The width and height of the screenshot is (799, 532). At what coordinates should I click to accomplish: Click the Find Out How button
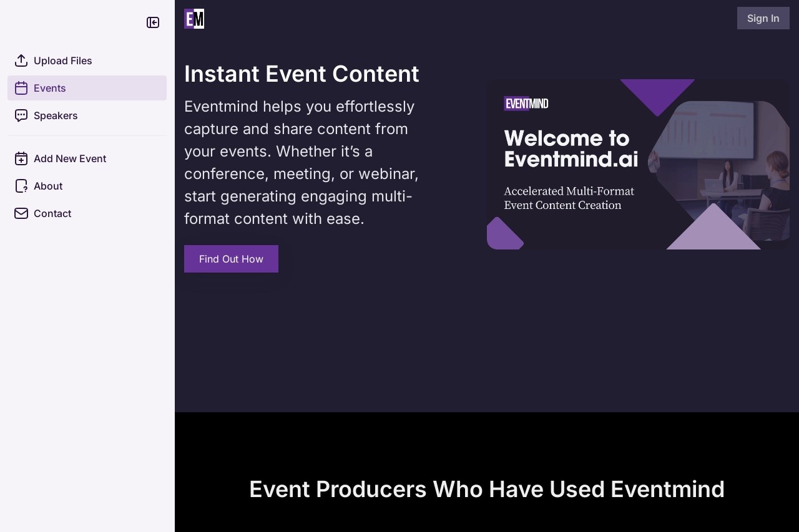click(x=231, y=259)
